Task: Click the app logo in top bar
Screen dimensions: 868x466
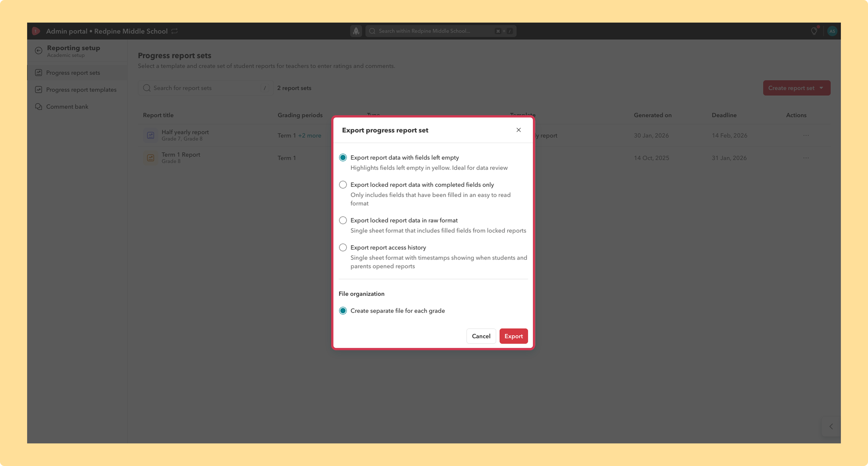Action: pos(36,31)
